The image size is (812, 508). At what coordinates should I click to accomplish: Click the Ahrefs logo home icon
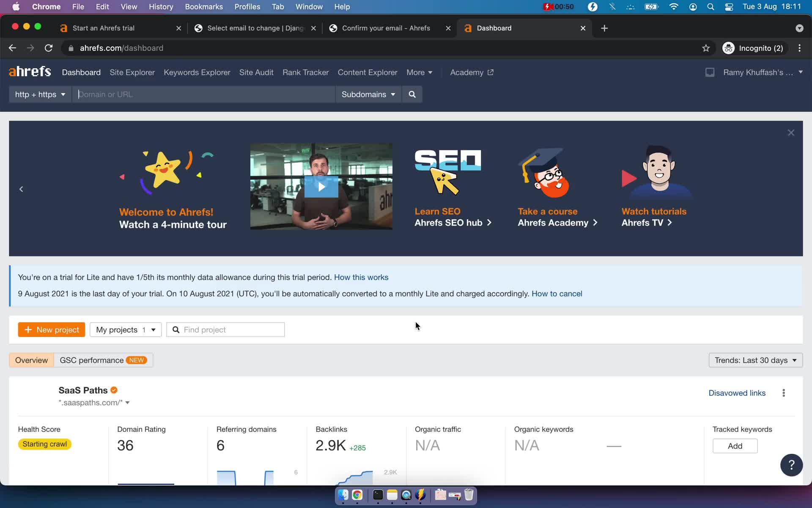(30, 72)
